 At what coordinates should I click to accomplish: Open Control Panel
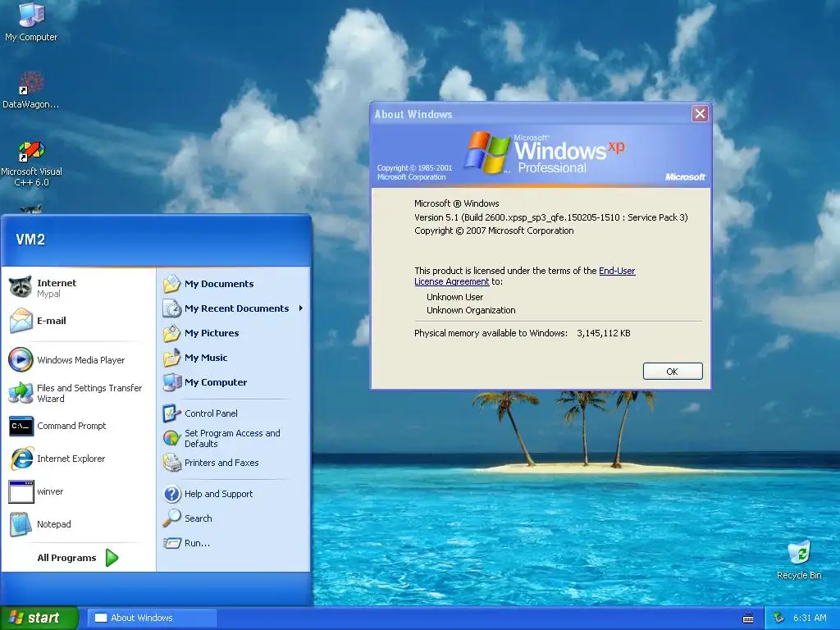(234, 413)
